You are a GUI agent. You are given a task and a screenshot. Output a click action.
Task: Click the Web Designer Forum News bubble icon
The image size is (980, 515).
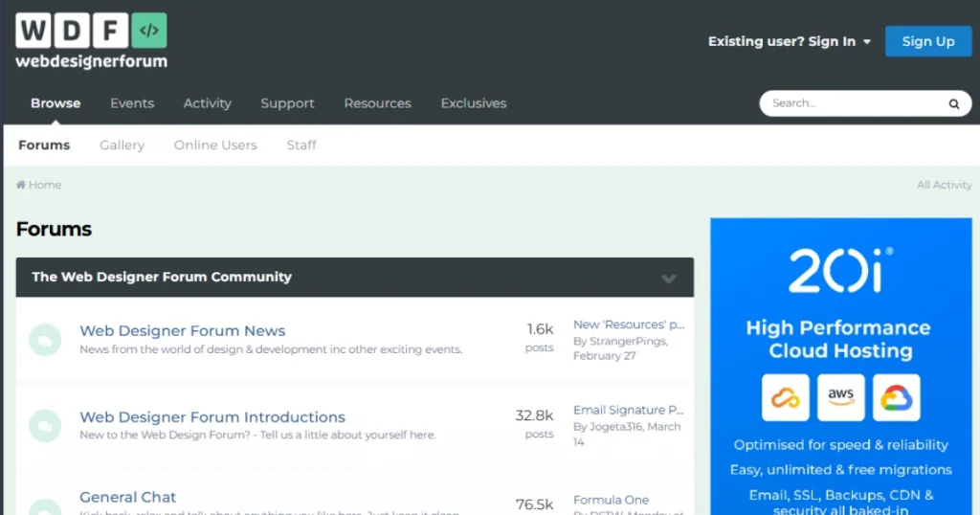pyautogui.click(x=45, y=340)
